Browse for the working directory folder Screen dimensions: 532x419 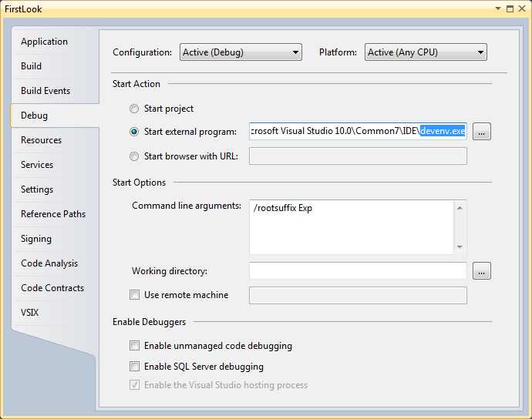click(x=482, y=271)
